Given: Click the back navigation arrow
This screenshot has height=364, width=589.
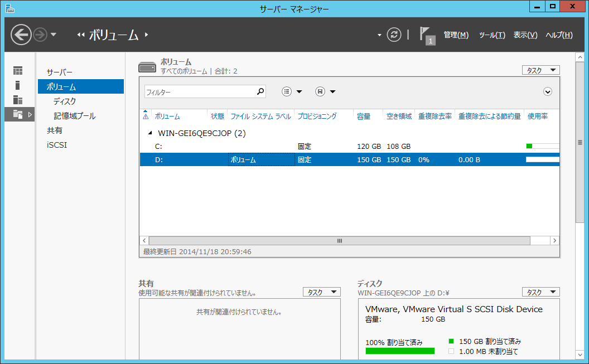Looking at the screenshot, I should [x=21, y=35].
